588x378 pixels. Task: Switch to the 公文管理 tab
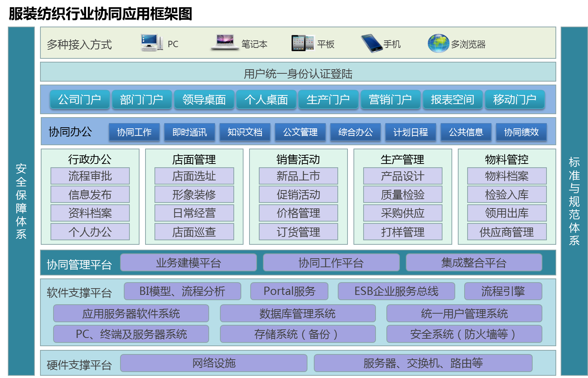point(300,132)
